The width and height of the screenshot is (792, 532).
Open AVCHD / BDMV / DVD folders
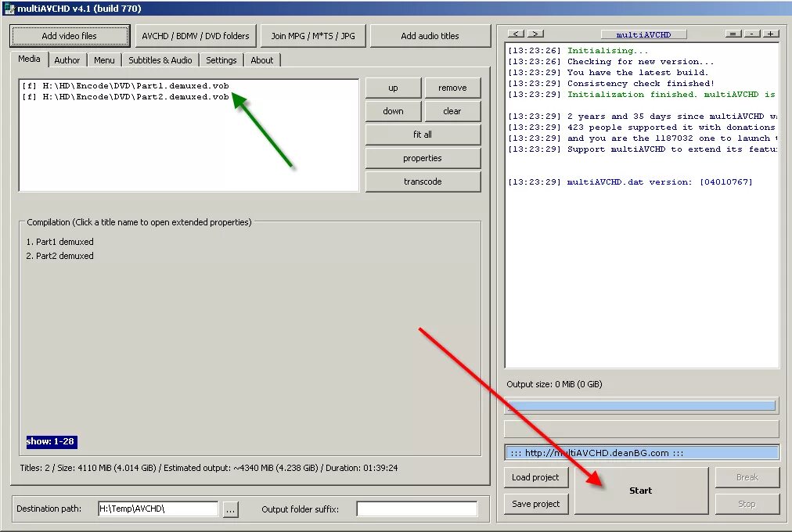(x=196, y=36)
